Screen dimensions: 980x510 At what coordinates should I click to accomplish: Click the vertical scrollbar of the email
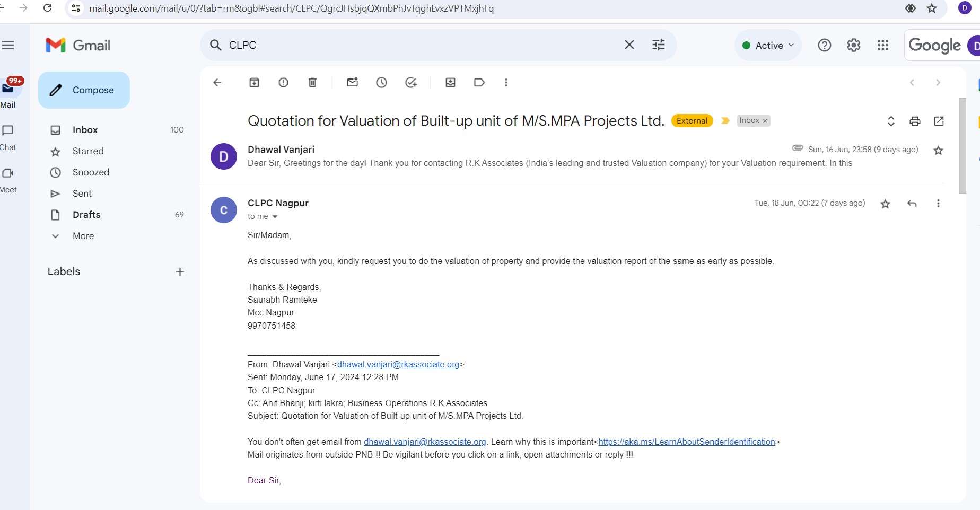tap(962, 146)
